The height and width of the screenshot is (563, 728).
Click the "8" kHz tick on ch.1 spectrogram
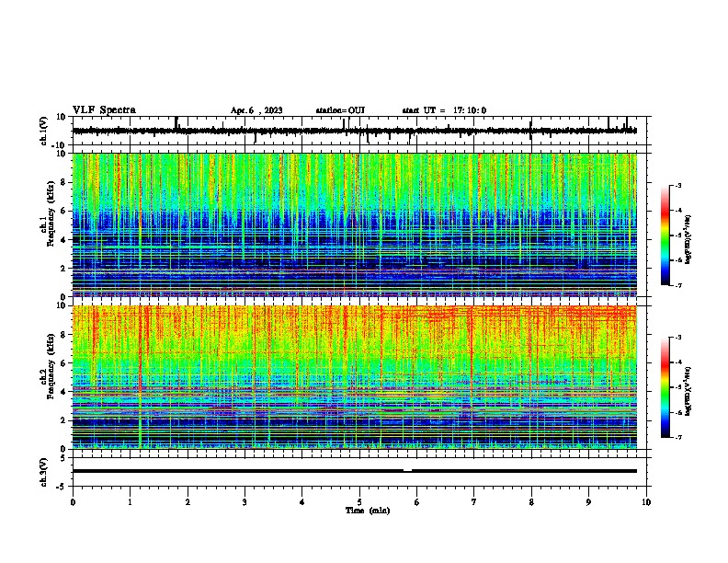click(63, 182)
